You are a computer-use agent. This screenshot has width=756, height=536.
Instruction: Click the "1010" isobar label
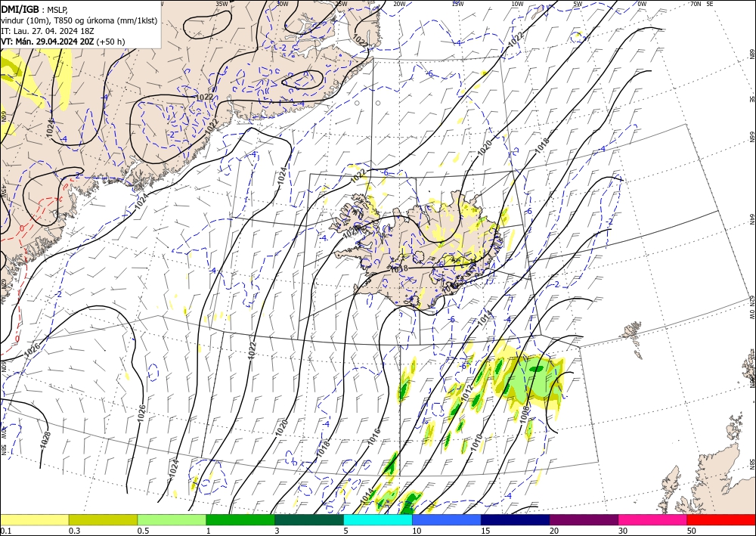click(x=476, y=444)
